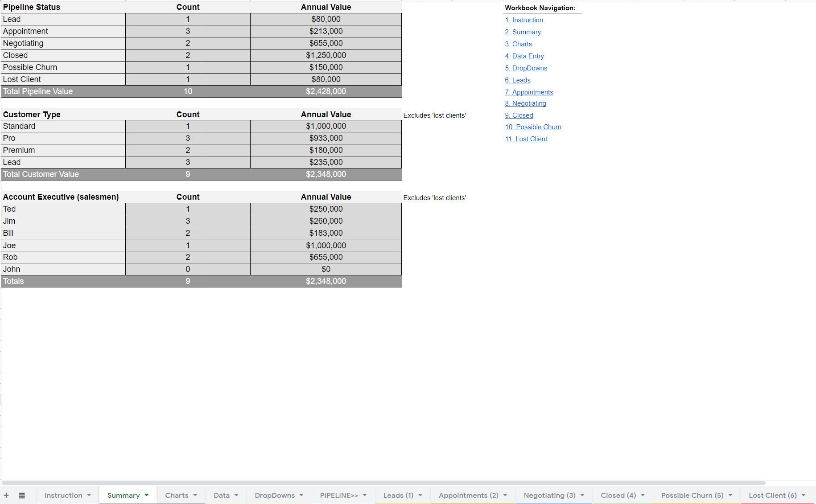Image resolution: width=816 pixels, height=504 pixels.
Task: Switch to the Data sheet tab
Action: click(x=222, y=495)
